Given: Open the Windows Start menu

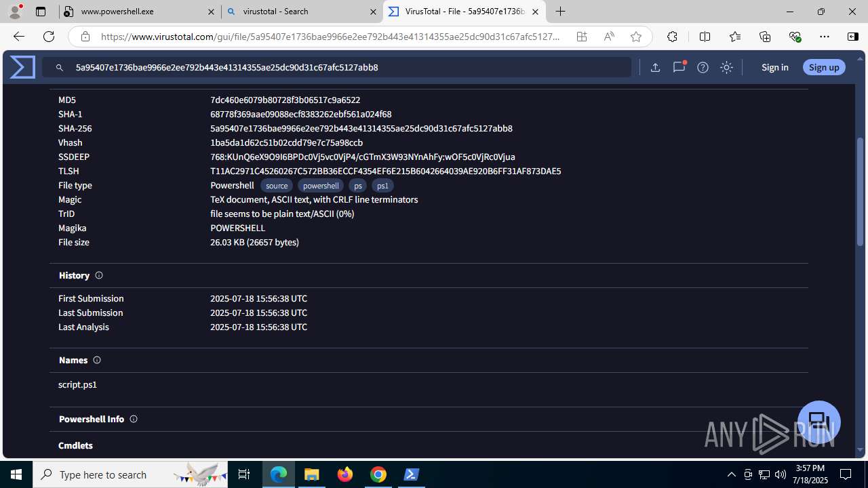Looking at the screenshot, I should click(x=16, y=474).
